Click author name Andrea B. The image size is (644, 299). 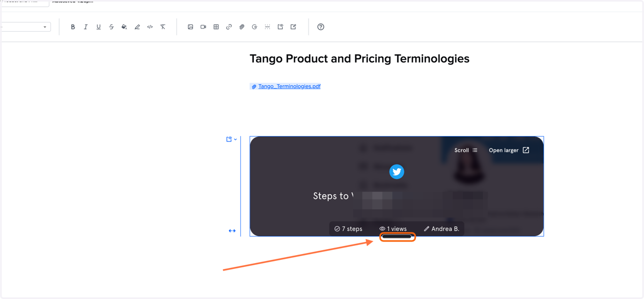click(442, 229)
